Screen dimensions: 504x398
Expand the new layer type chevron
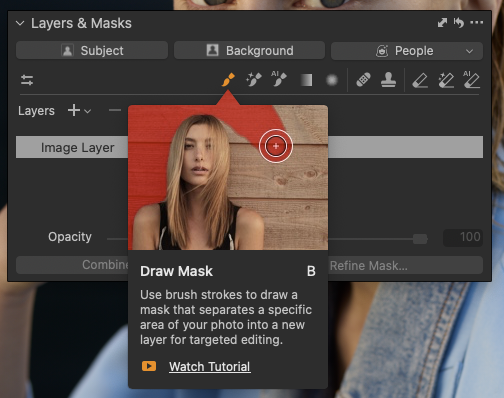pos(88,111)
